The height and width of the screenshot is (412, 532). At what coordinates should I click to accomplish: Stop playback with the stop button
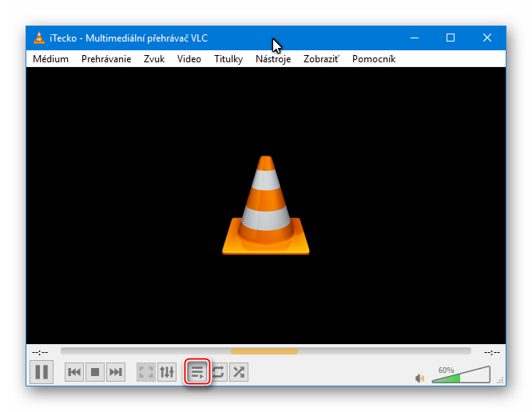[x=95, y=372]
